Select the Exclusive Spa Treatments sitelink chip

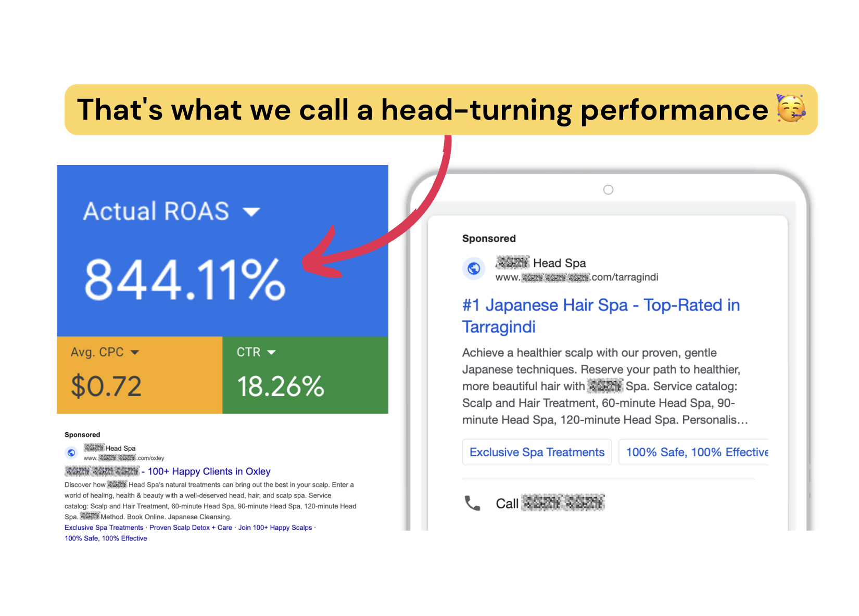[x=537, y=452]
